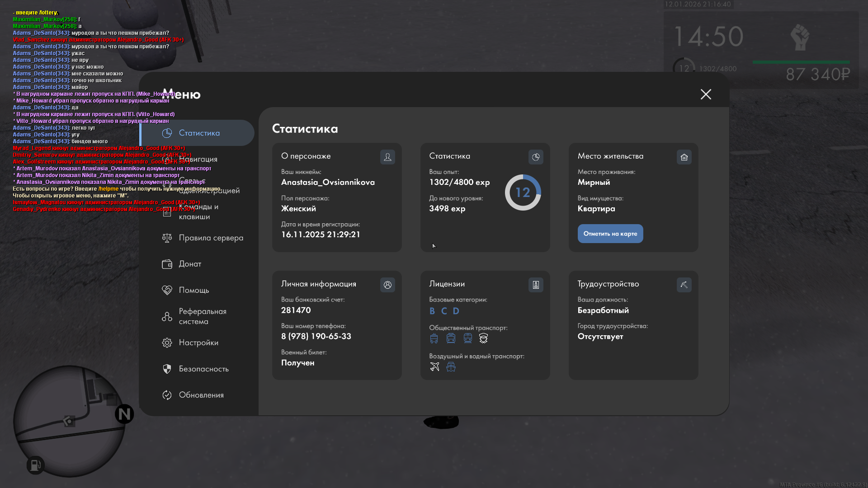Screen dimensions: 868x488
Task: Click the account icon in Личная информация card
Action: click(387, 285)
